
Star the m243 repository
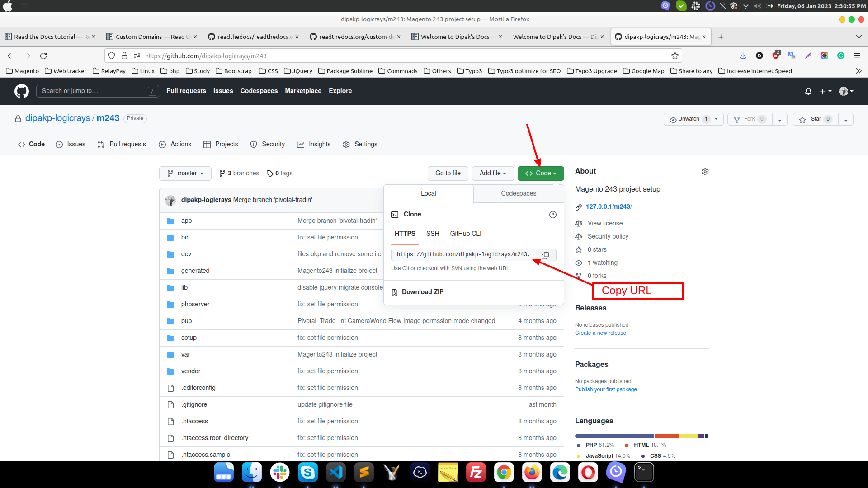(x=816, y=119)
